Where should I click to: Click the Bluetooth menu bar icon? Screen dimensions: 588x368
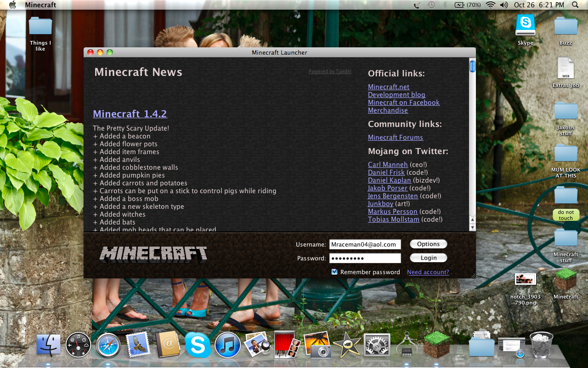click(445, 5)
